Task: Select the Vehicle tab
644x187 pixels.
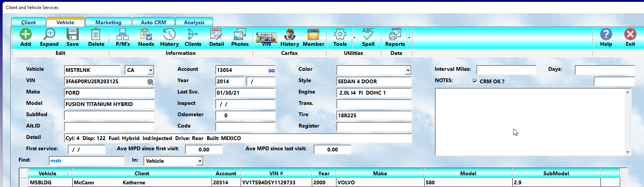Action: tap(65, 22)
